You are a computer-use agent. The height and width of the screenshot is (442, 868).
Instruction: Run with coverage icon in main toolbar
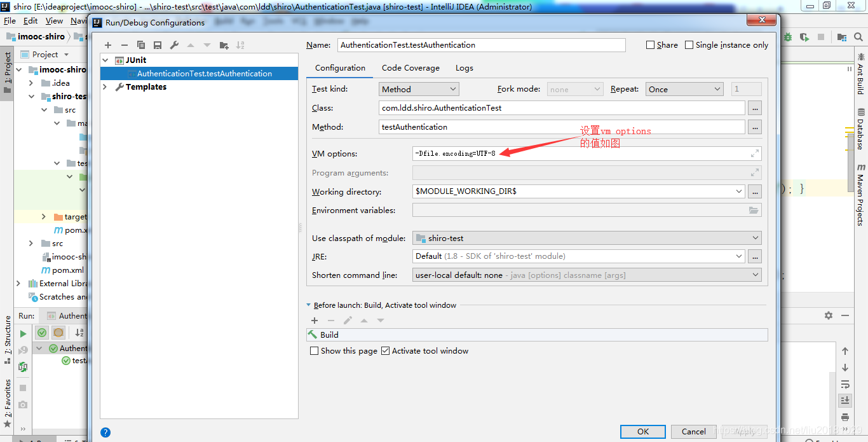(x=804, y=37)
